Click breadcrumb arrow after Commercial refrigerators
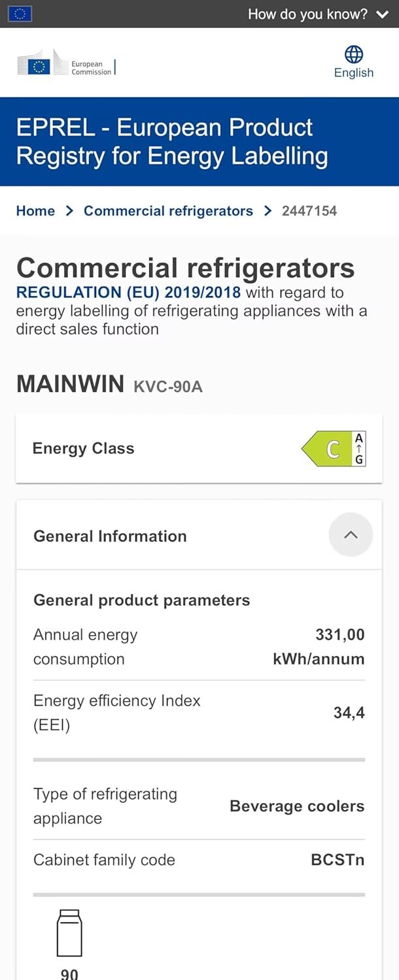399x980 pixels. (268, 211)
